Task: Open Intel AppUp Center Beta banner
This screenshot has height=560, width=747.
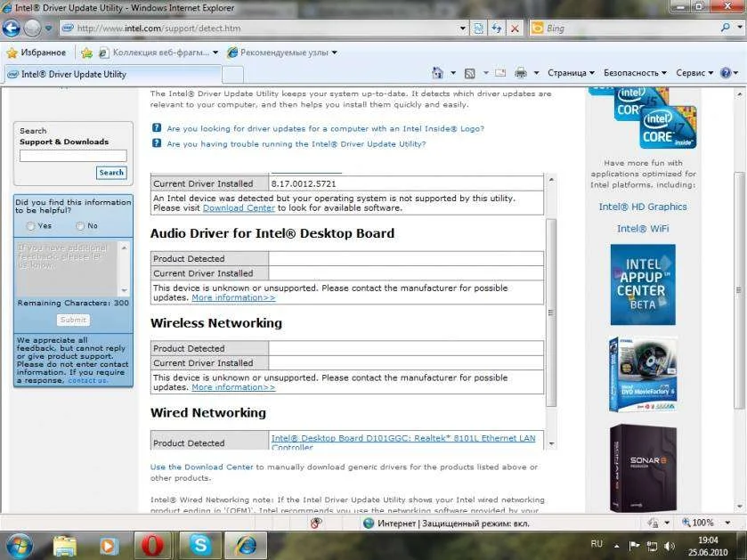Action: pyautogui.click(x=643, y=284)
